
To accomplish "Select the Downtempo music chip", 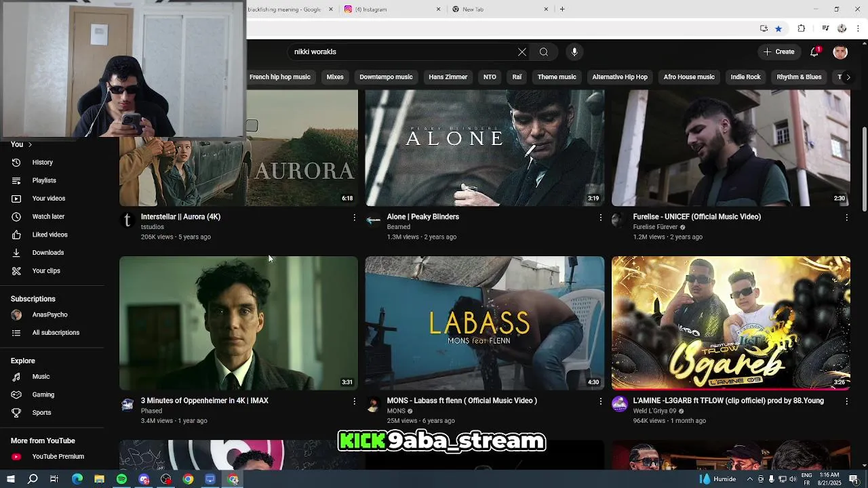I will point(386,77).
